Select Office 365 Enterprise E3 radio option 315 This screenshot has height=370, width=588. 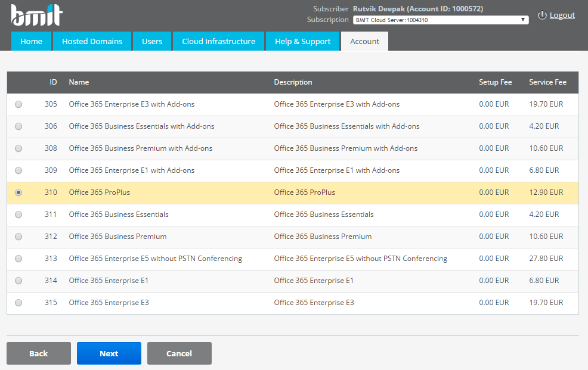click(x=18, y=303)
